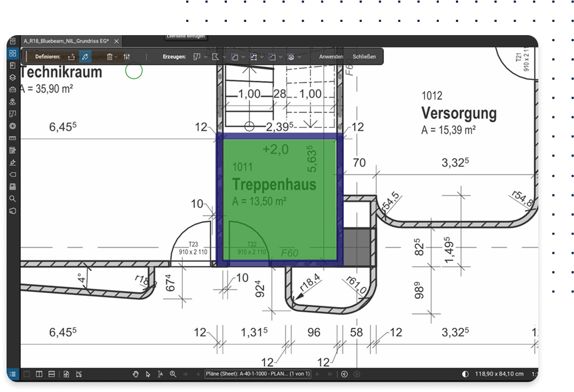574x392 pixels.
Task: Click the Erzeugen area cutout icon
Action: click(272, 57)
